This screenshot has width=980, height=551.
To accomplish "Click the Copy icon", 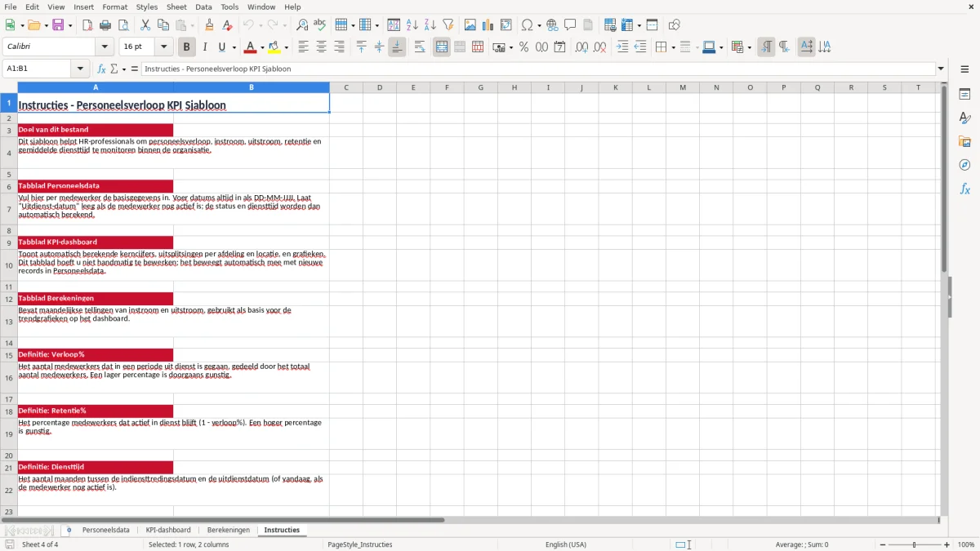I will [x=163, y=25].
